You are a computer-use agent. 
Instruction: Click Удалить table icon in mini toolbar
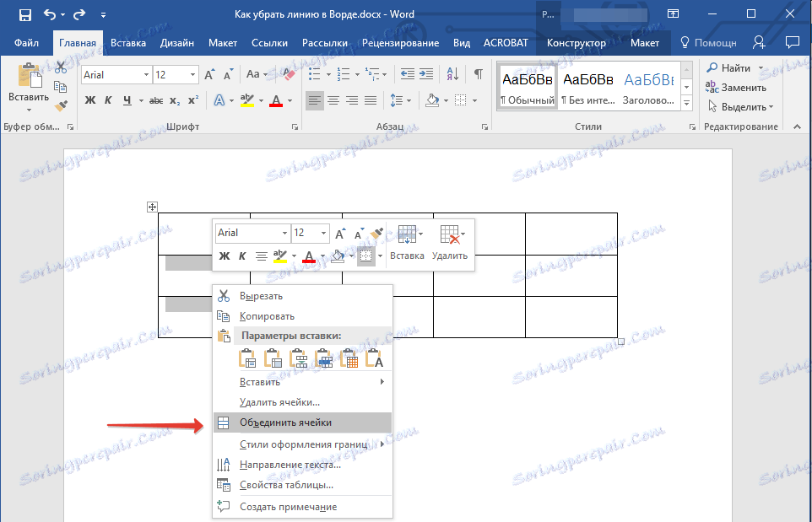pos(450,243)
